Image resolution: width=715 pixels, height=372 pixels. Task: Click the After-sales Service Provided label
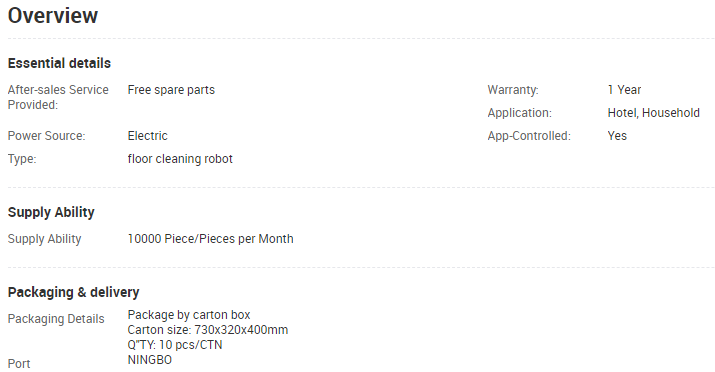(x=58, y=97)
